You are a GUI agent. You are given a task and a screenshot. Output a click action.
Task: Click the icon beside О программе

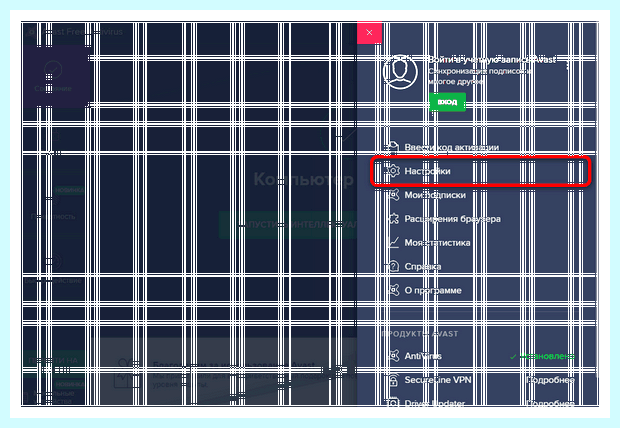pyautogui.click(x=393, y=290)
